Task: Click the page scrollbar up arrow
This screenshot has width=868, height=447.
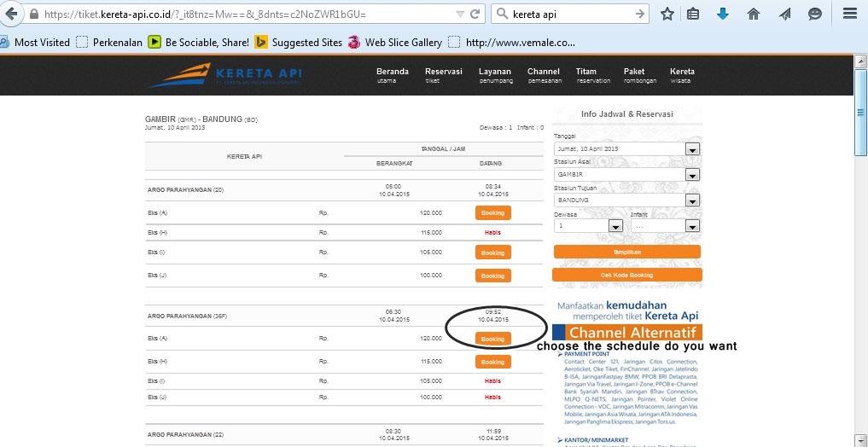Action: click(860, 61)
